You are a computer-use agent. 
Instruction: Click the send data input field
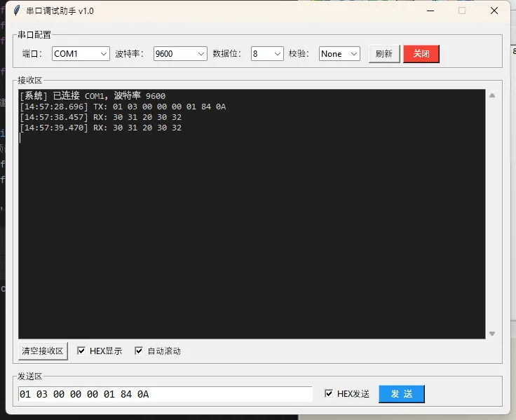[165, 394]
